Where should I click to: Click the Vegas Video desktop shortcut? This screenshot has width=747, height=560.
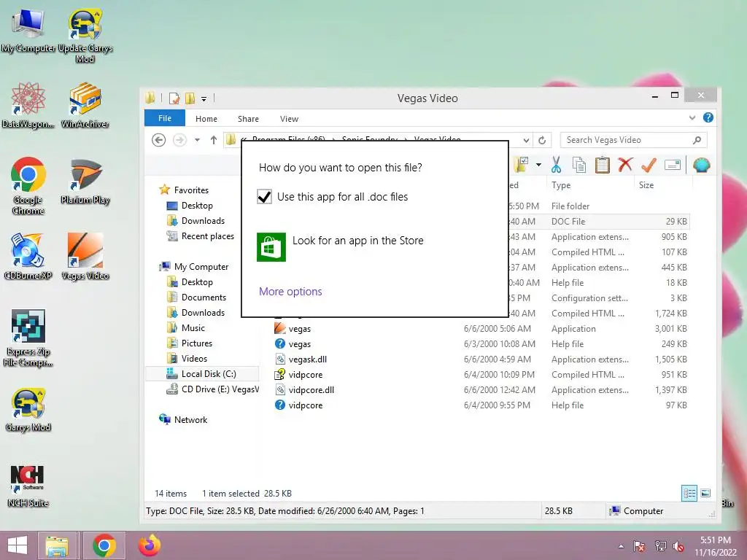pyautogui.click(x=85, y=256)
